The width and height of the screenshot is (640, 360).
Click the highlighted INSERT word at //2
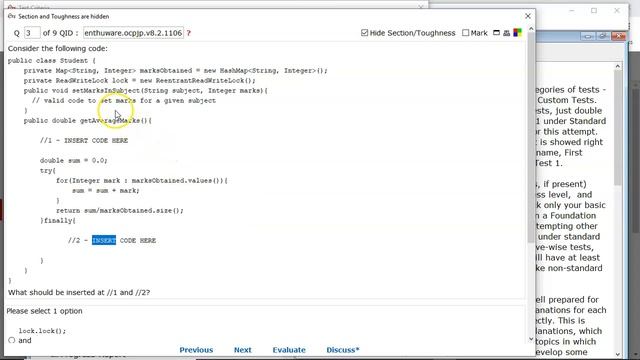pos(104,240)
